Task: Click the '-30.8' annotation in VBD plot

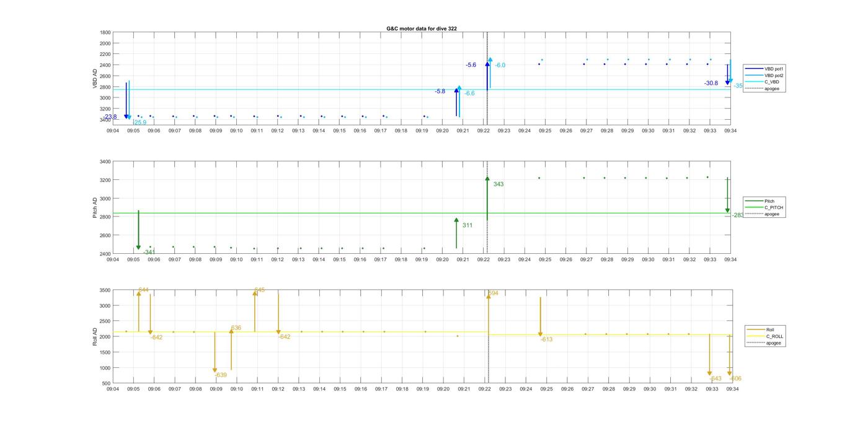Action: point(711,83)
